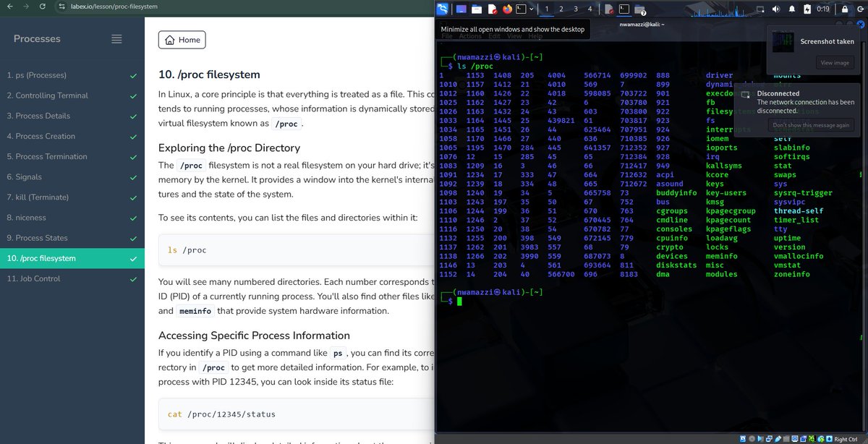Open the notifications bell icon
Image resolution: width=868 pixels, height=444 pixels.
792,9
